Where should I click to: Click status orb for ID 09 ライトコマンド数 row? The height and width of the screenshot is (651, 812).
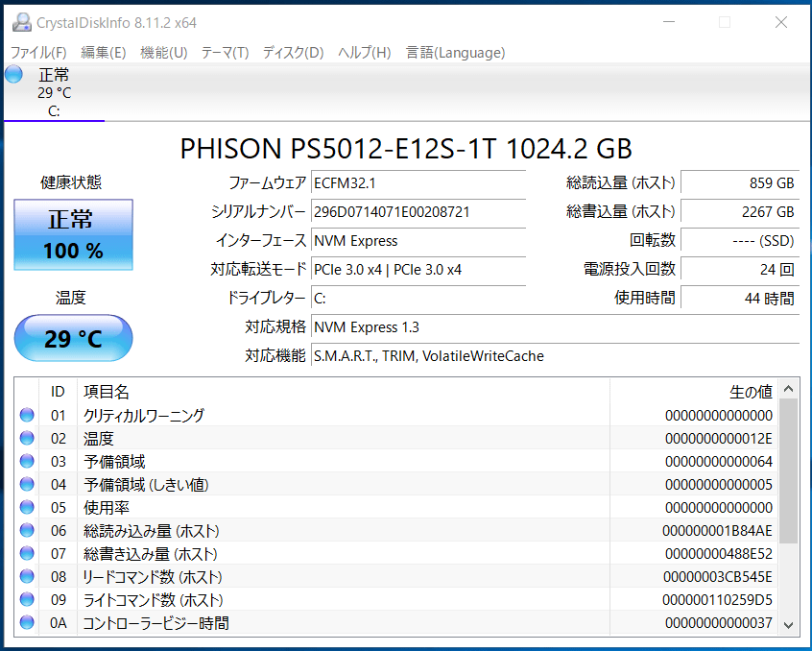pos(27,599)
